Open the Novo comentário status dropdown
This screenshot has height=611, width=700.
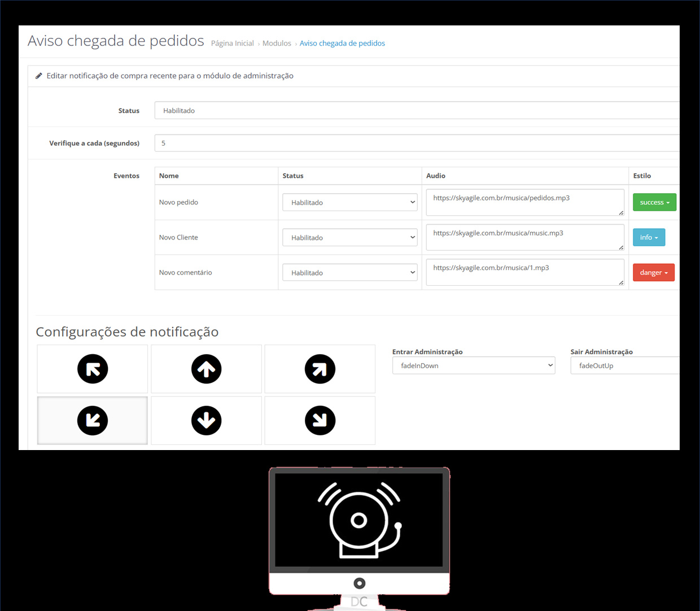[349, 273]
